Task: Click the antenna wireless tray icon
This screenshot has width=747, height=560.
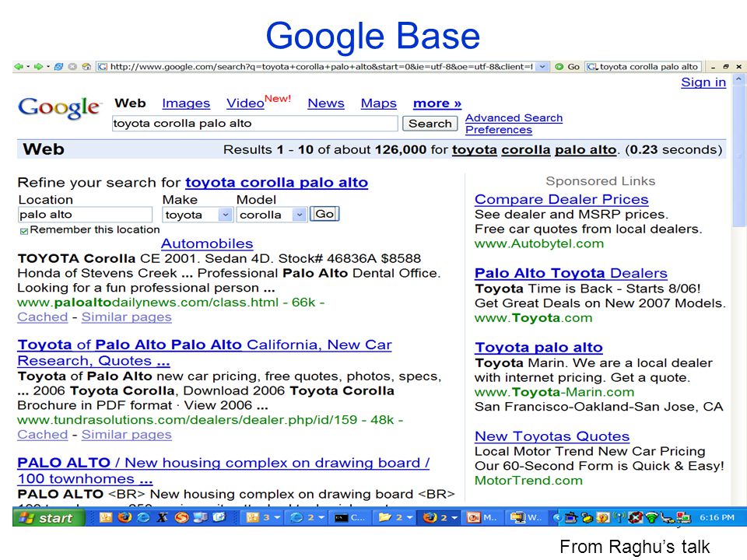Action: (x=619, y=518)
